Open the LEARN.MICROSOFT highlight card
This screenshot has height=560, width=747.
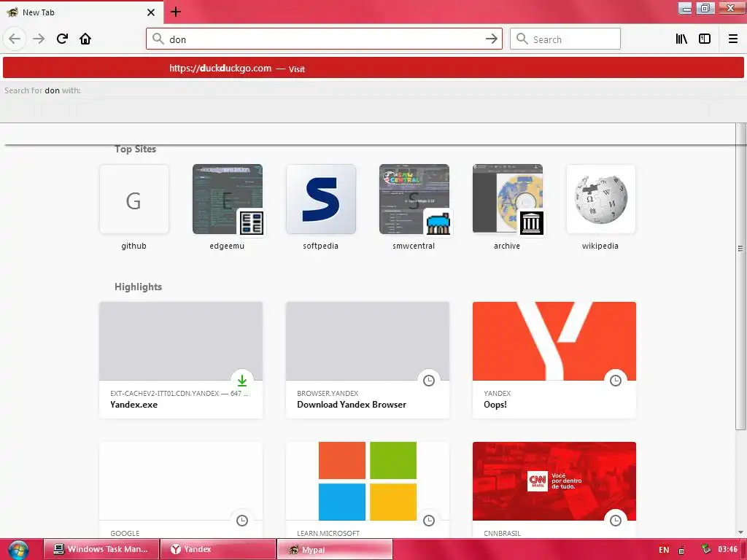[368, 490]
